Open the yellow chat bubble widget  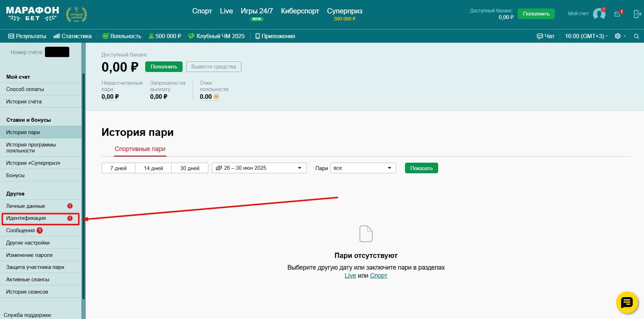click(x=627, y=302)
